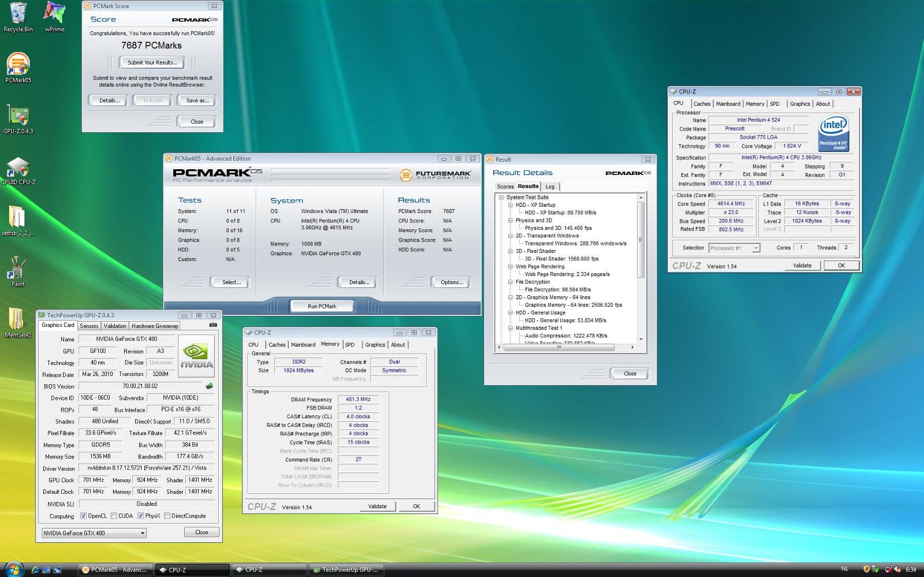Click the DRAM Frequency value 401.3 MHz
Image resolution: width=924 pixels, height=577 pixels.
358,399
